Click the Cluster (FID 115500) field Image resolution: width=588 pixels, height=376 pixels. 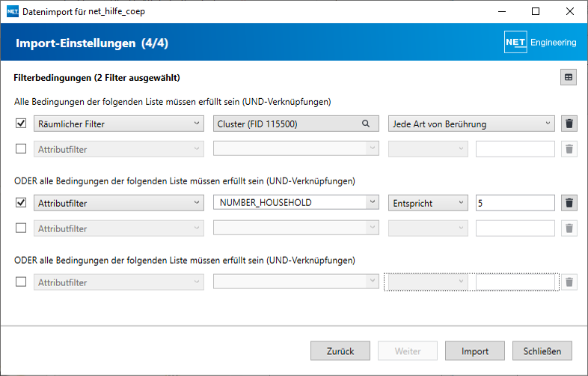pos(287,124)
